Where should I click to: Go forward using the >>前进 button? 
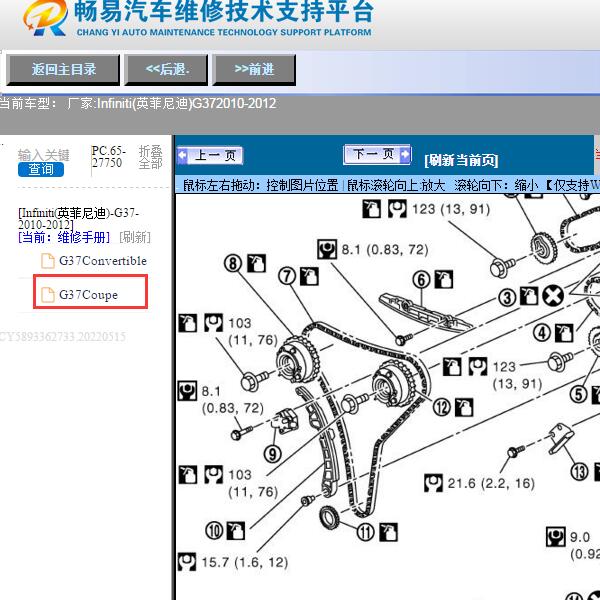[x=254, y=70]
